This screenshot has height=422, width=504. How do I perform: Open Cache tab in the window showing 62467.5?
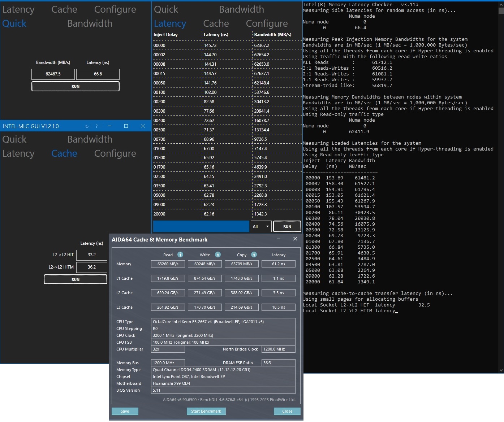[64, 9]
